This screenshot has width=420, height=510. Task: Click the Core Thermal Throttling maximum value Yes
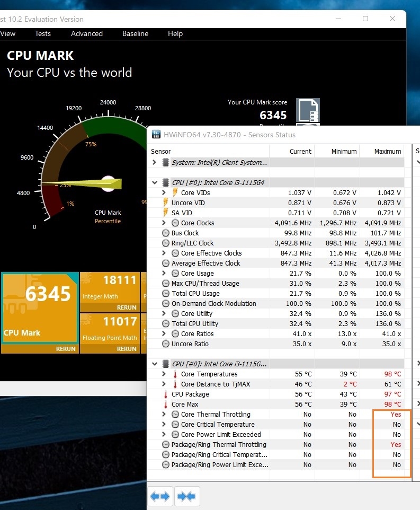click(x=396, y=415)
